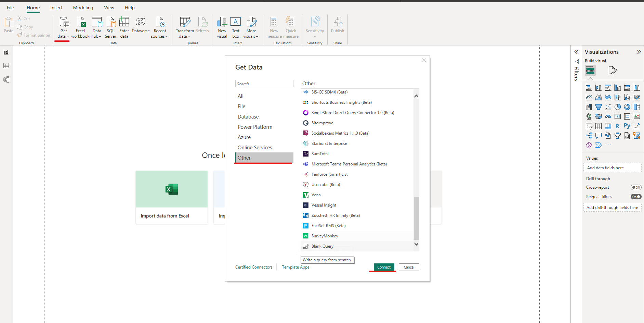
Task: Select the KPI visual
Action: coord(636,116)
